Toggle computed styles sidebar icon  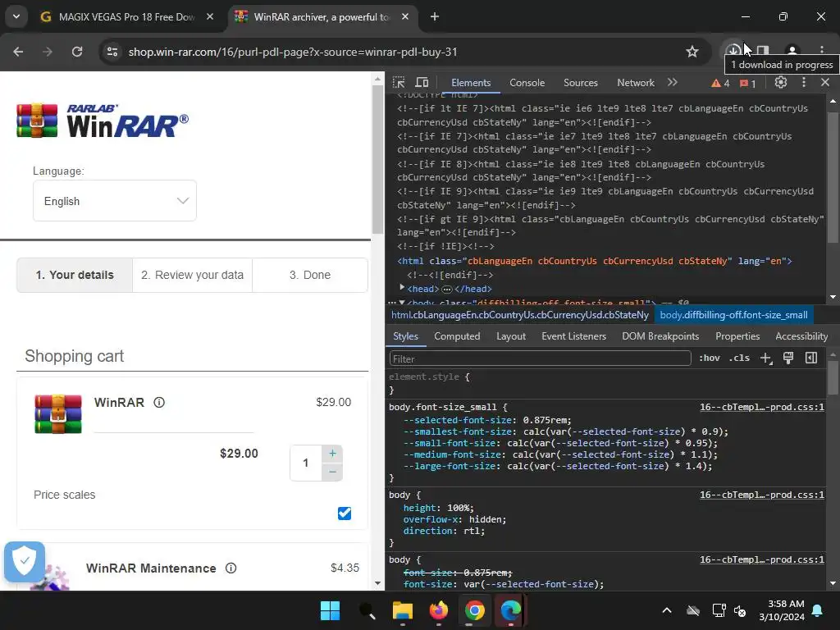(811, 358)
